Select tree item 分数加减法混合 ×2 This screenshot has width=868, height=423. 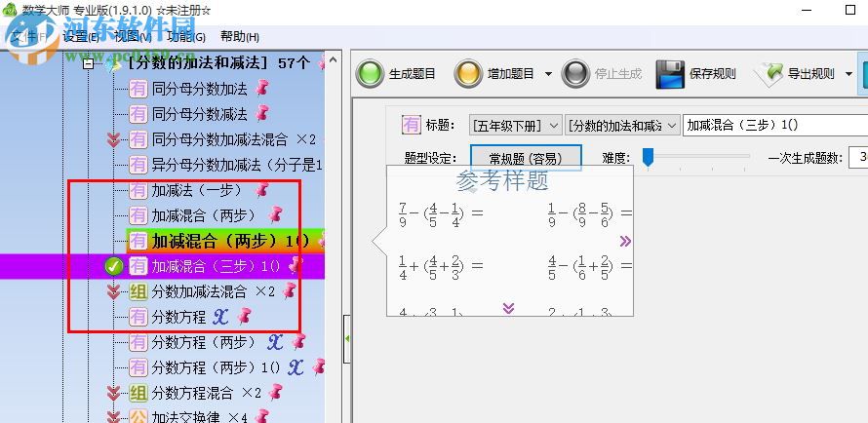pyautogui.click(x=214, y=291)
